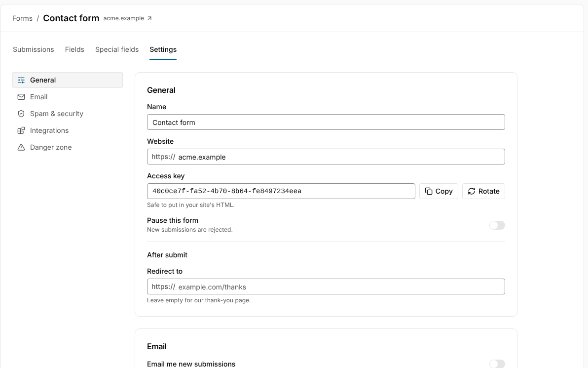Edit the Name field Contact form

tap(326, 122)
